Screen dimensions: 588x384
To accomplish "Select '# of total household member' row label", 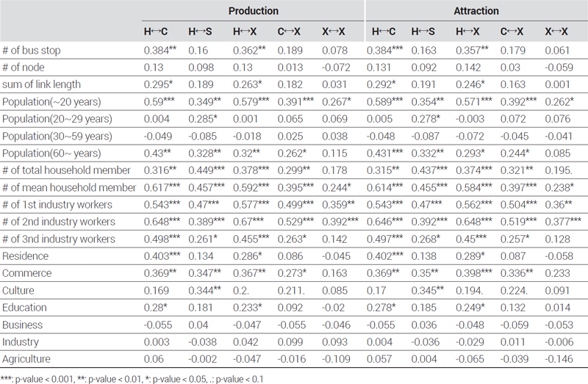I will pos(66,170).
